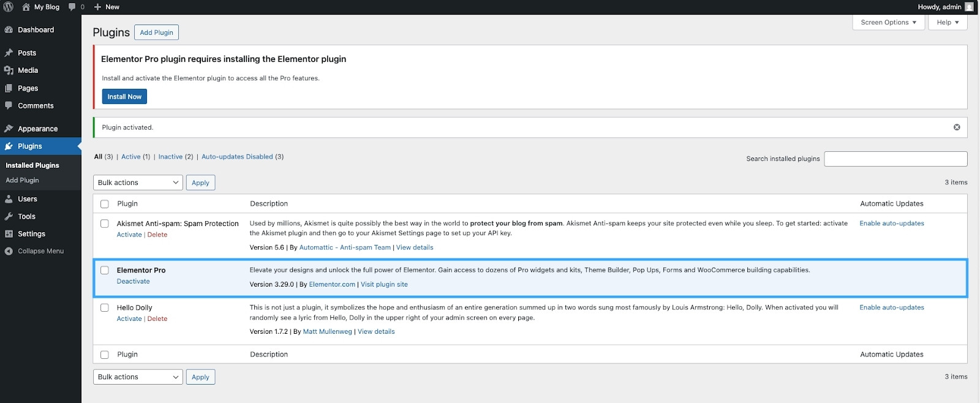Focus the Search installed plugins field
The image size is (980, 403).
(x=895, y=159)
